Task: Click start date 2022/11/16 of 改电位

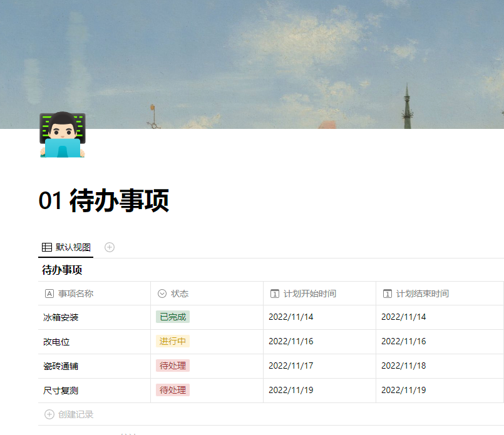Action: 291,341
